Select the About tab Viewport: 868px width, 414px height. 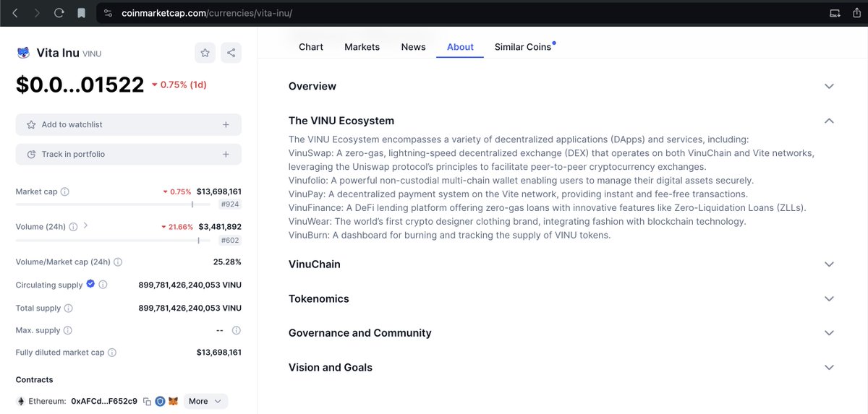[x=460, y=47]
